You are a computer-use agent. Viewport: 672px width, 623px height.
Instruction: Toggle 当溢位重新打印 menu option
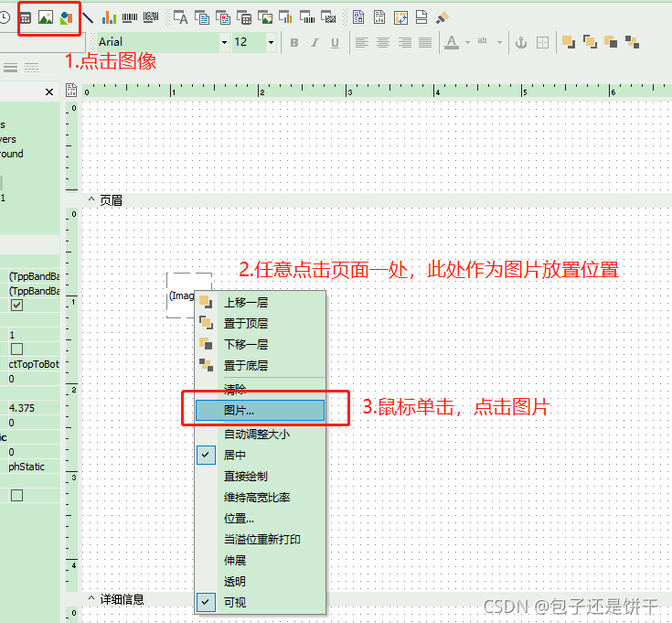coord(261,539)
